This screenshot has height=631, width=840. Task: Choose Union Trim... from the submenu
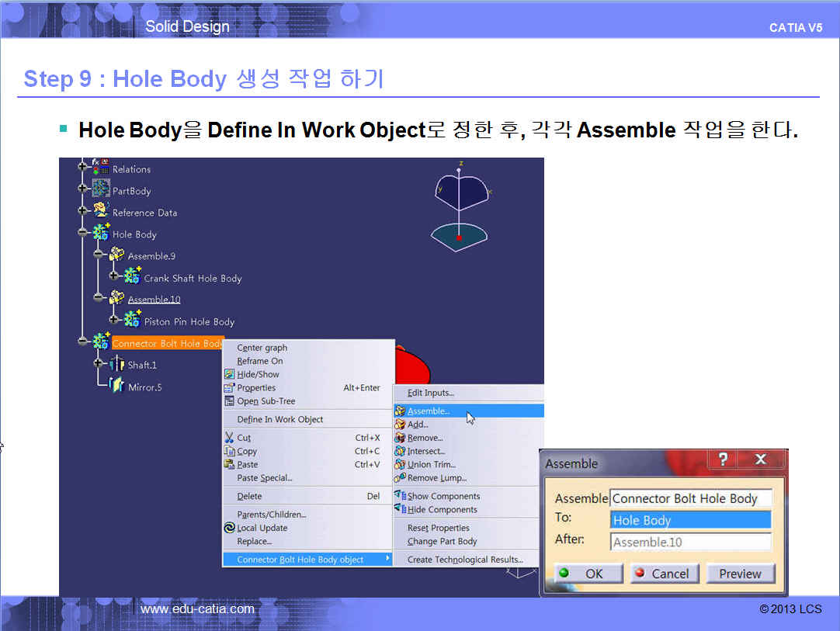(432, 464)
